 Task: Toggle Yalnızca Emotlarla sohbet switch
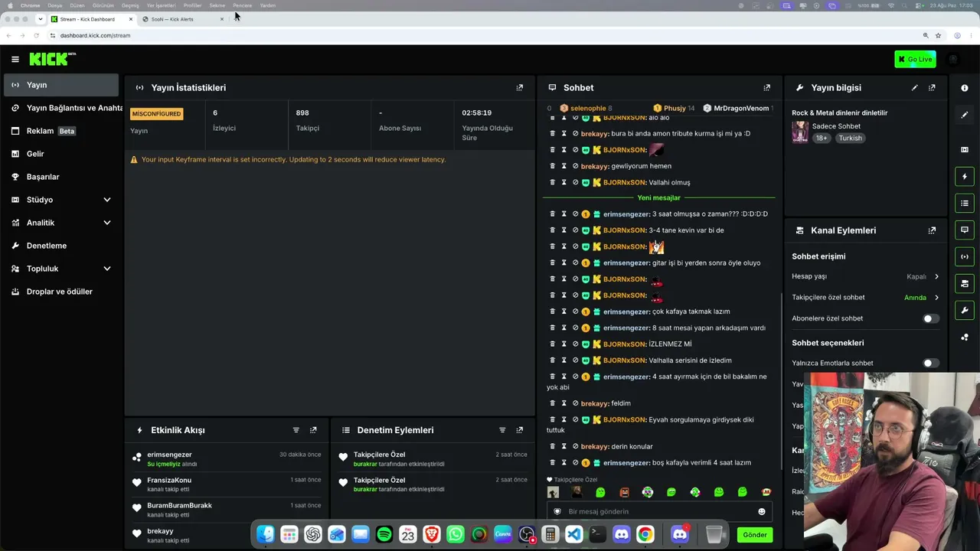(x=930, y=363)
